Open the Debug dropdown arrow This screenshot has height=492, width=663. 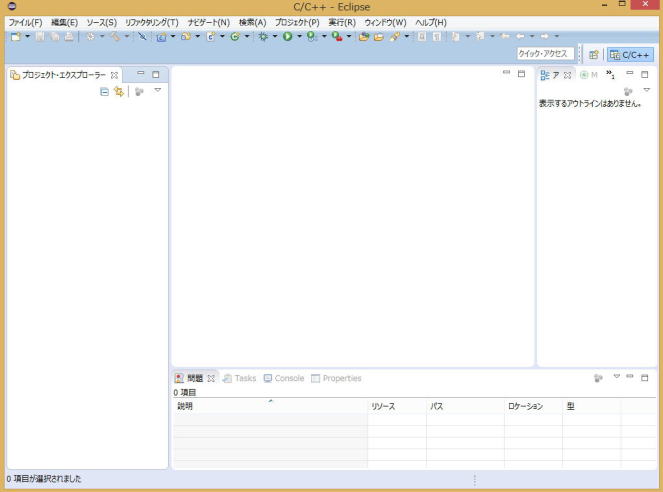pyautogui.click(x=275, y=37)
